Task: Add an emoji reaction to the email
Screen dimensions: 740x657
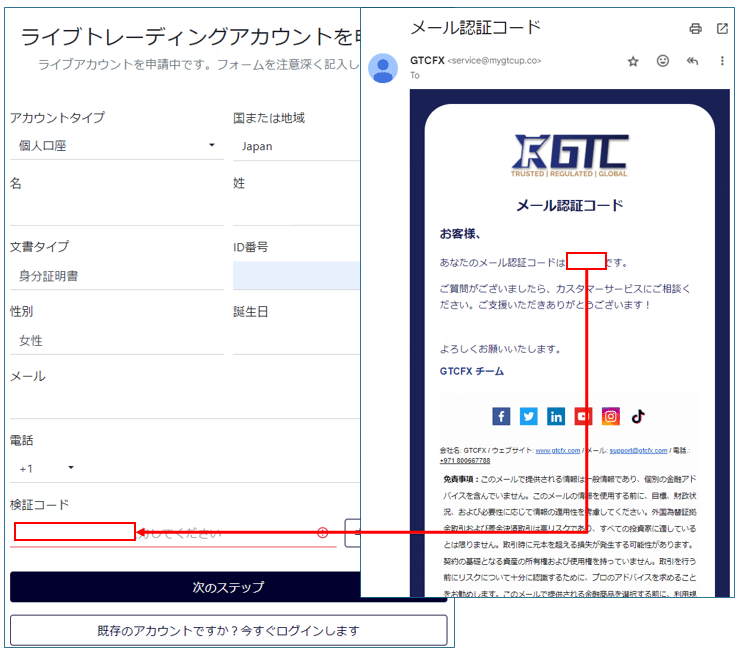Action: pos(663,61)
